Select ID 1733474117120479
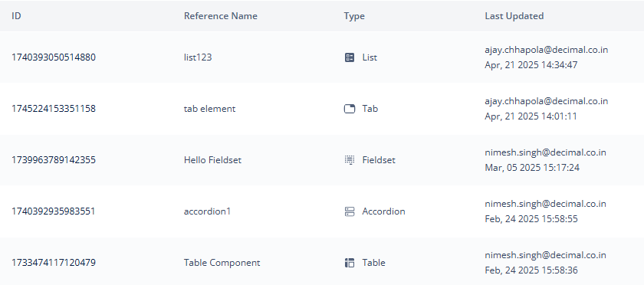This screenshot has width=644, height=285. (54, 263)
